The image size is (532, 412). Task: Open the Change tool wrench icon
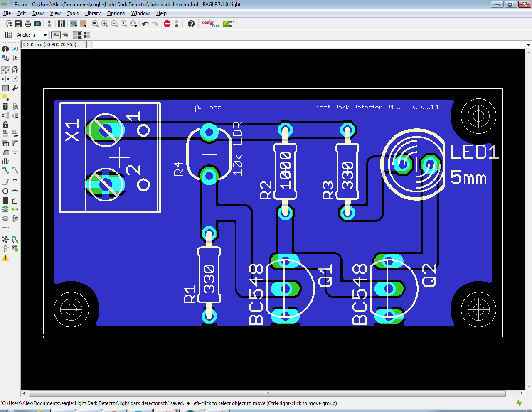pos(15,88)
